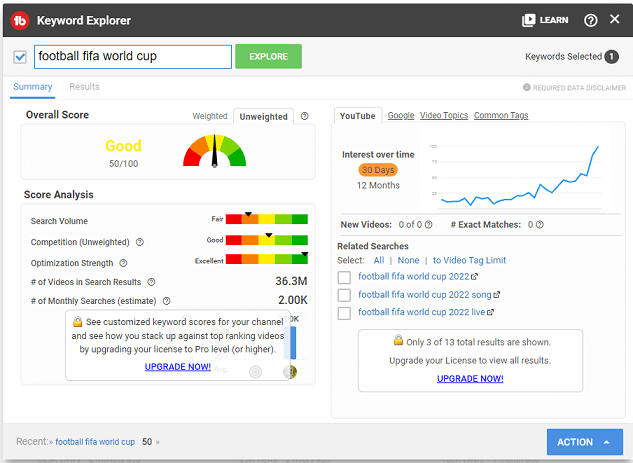This screenshot has height=463, width=633.
Task: Click the keyword search input field
Action: click(133, 57)
